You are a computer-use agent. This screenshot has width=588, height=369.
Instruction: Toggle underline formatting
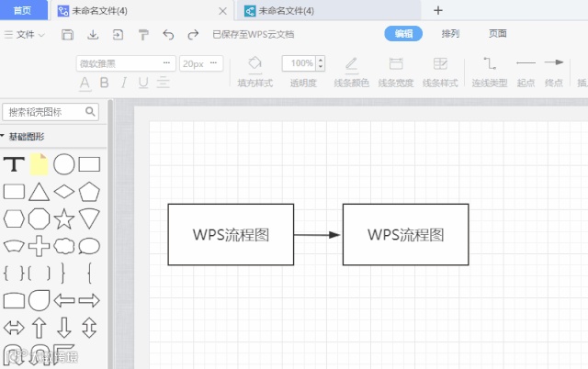pos(143,83)
